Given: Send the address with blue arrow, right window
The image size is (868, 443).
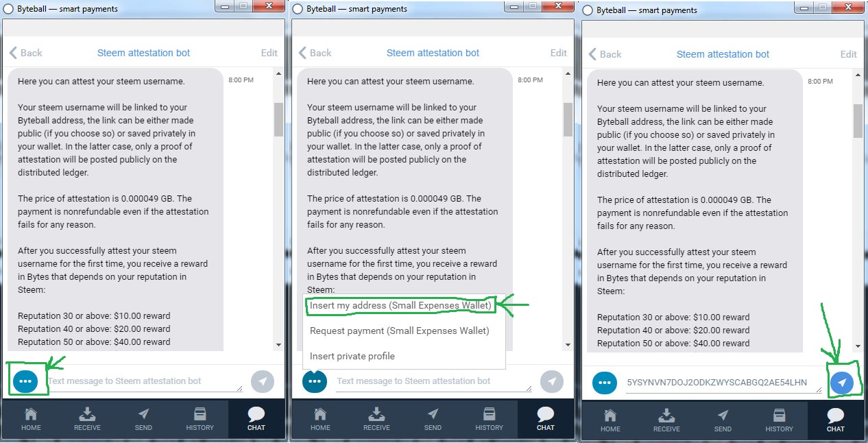Looking at the screenshot, I should click(842, 383).
